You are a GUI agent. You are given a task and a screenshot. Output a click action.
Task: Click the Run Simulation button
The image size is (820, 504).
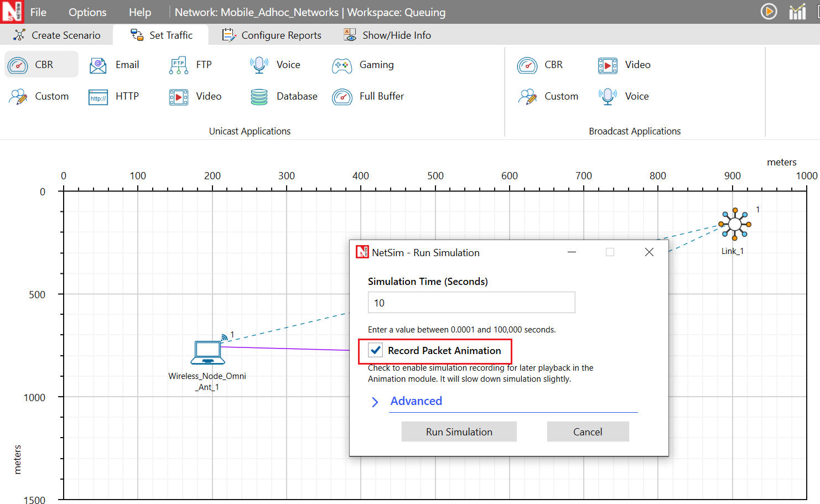point(459,432)
